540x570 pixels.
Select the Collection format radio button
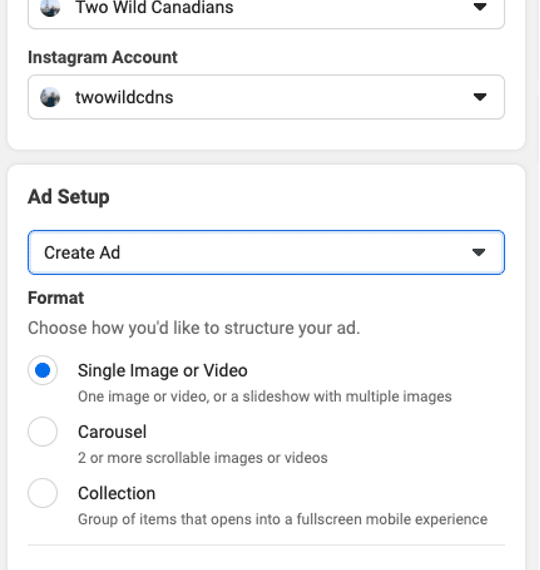tap(43, 493)
